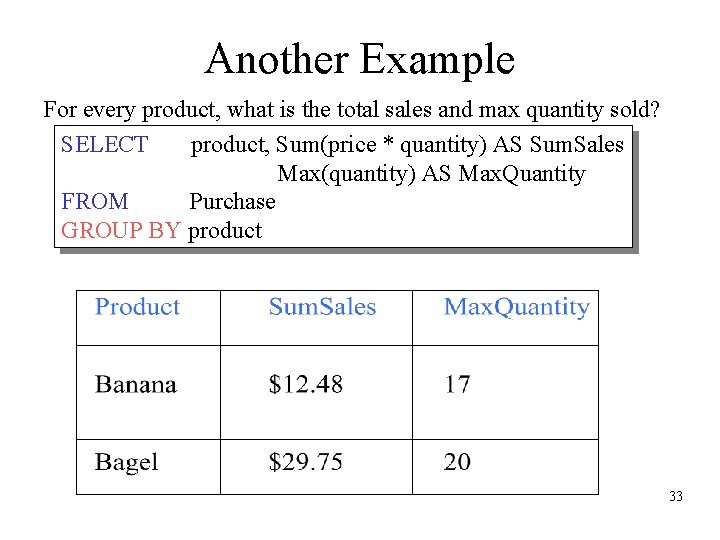Select the Banana table cell
Screen dimensions: 720x540
136,385
